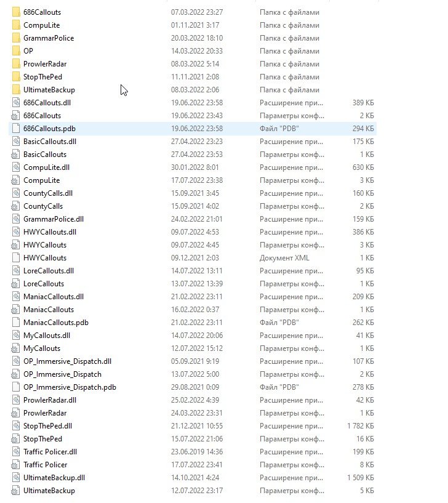The height and width of the screenshot is (503, 448).
Task: Select the ProwlerRadar.dll file name
Action: click(x=50, y=400)
